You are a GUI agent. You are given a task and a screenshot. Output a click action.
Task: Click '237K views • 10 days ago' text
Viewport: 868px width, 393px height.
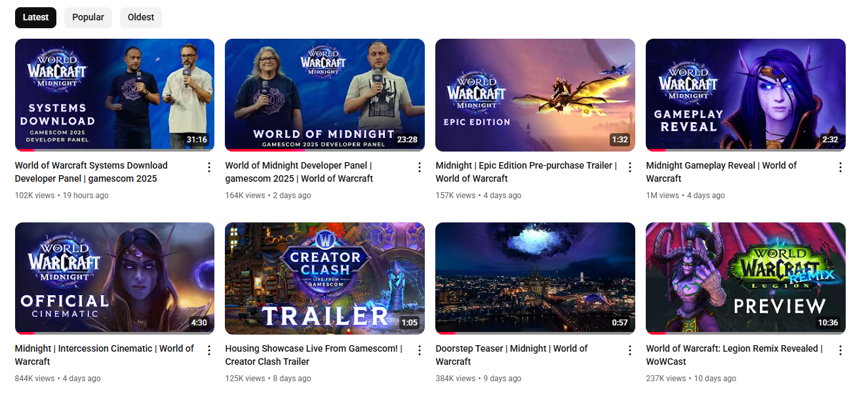coord(691,379)
